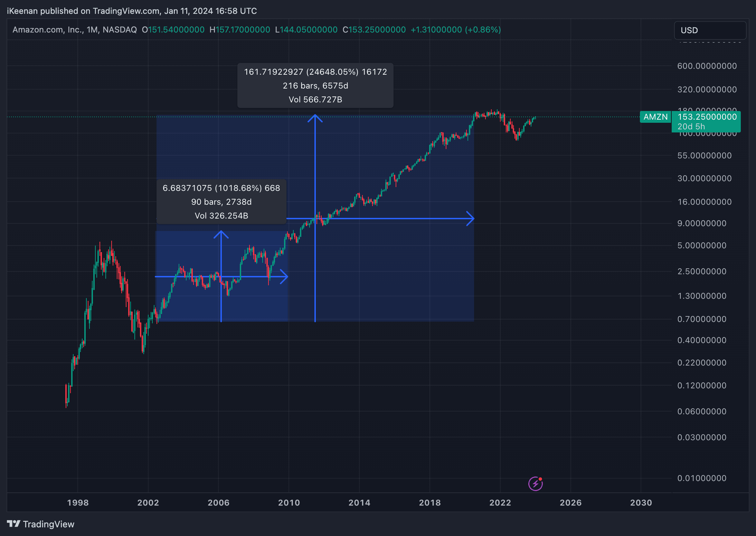The height and width of the screenshot is (536, 756).
Task: Click the 2006 time axis label
Action: 219,503
